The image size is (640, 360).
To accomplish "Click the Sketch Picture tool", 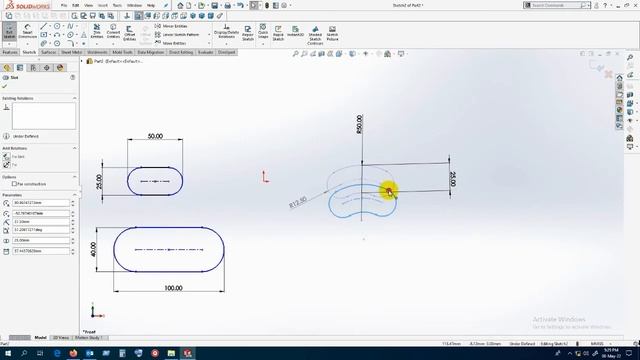I will click(x=332, y=33).
